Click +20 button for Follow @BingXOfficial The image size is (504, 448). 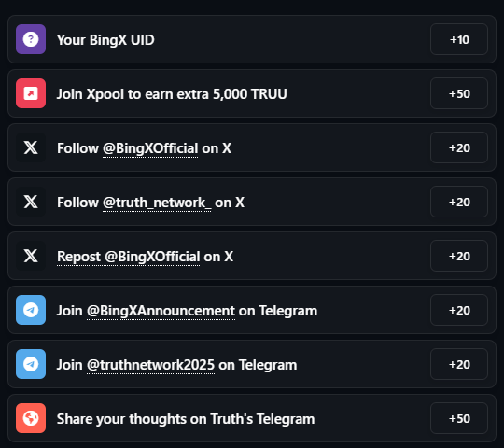tap(459, 147)
